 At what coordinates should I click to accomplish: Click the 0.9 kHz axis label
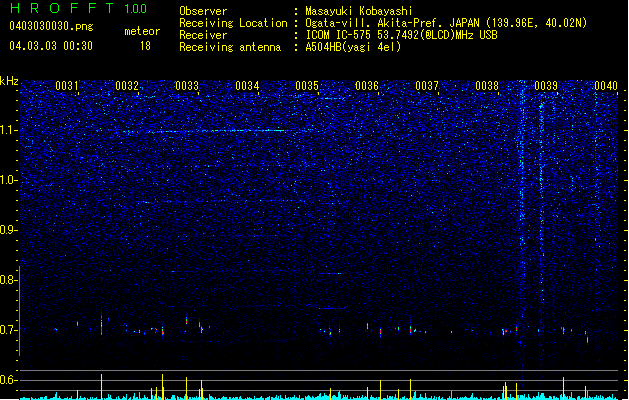8,230
